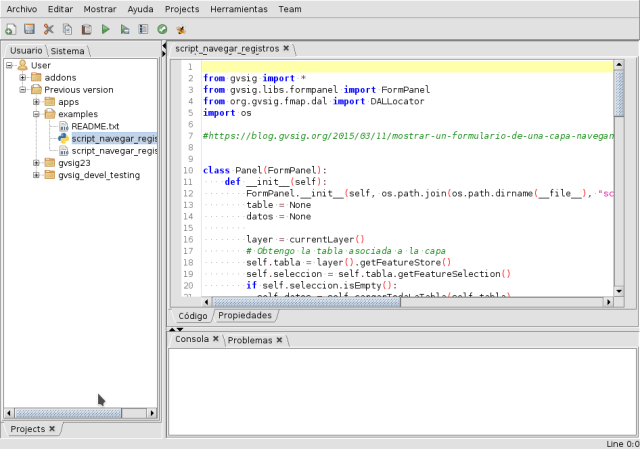This screenshot has width=640, height=449.
Task: Click the Paste clipboard icon
Action: (86, 30)
